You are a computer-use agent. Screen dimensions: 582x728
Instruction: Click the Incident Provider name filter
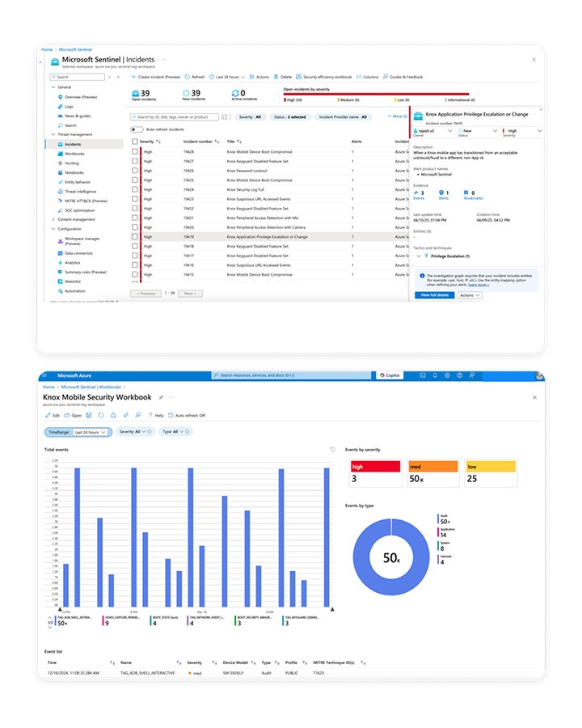[343, 117]
